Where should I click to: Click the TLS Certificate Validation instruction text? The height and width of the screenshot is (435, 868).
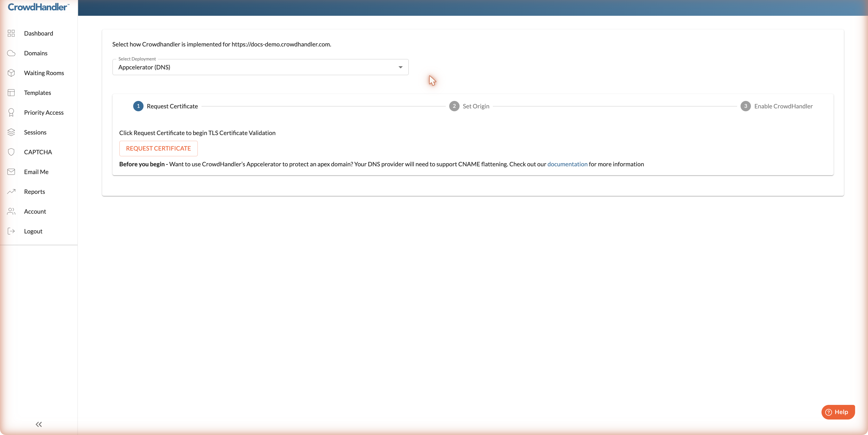(x=197, y=133)
